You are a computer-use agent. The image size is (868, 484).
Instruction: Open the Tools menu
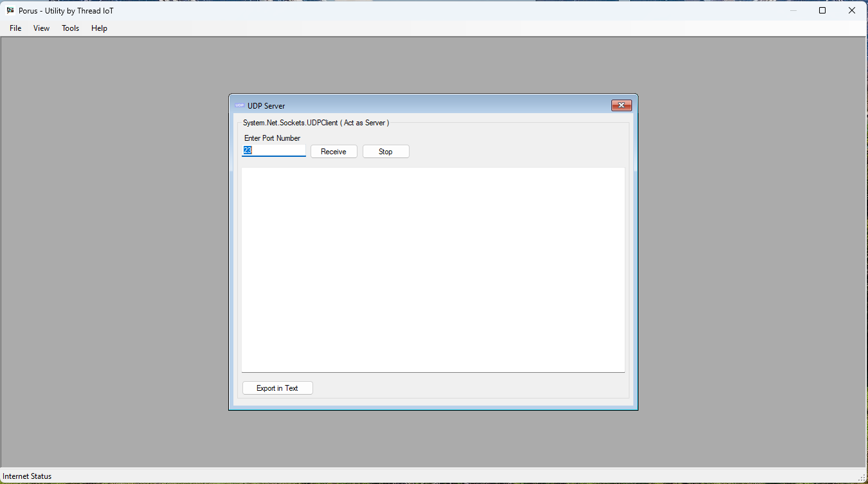pyautogui.click(x=70, y=28)
